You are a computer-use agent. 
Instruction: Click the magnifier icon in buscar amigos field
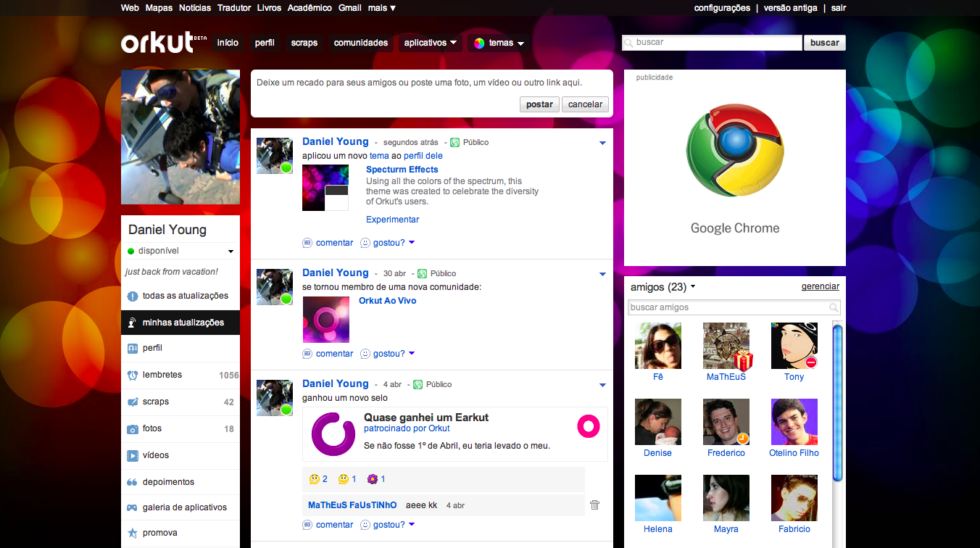(834, 308)
